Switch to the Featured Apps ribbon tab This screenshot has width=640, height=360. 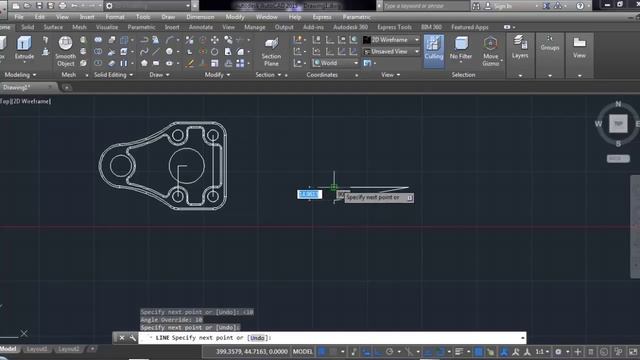[470, 27]
